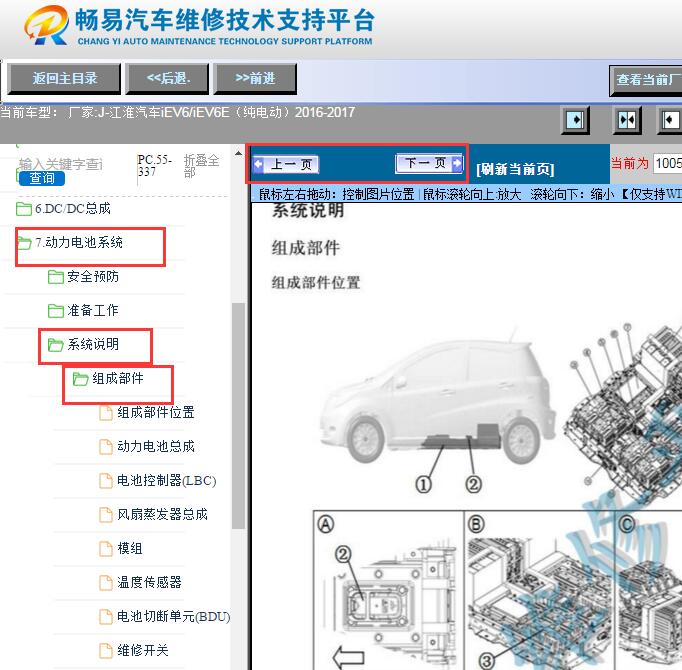The height and width of the screenshot is (670, 682).
Task: Click the tree panel scrollbar thumb
Action: tap(238, 415)
